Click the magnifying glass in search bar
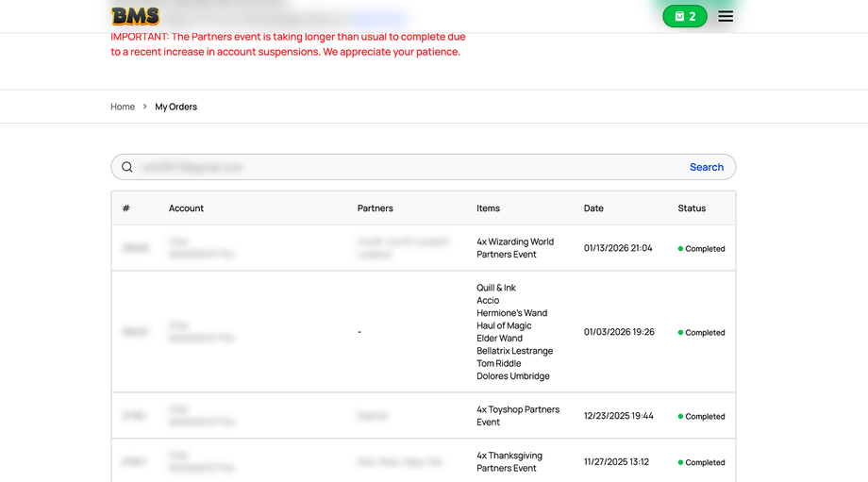Screen dimensions: 868x482 pyautogui.click(x=127, y=167)
